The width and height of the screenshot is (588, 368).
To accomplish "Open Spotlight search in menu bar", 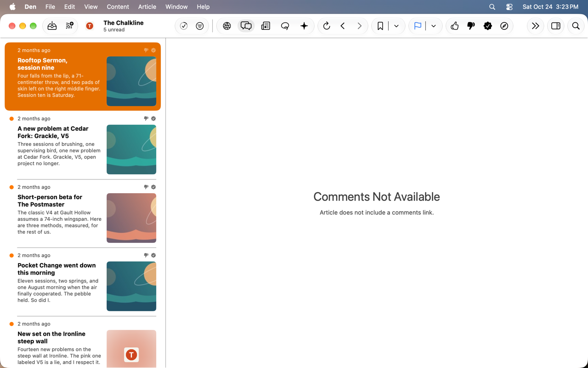I will coord(492,7).
